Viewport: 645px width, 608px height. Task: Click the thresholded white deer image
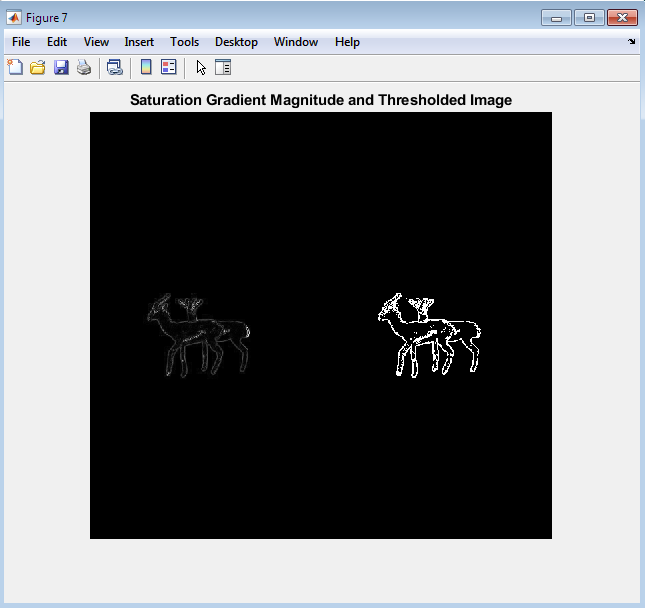coord(428,335)
